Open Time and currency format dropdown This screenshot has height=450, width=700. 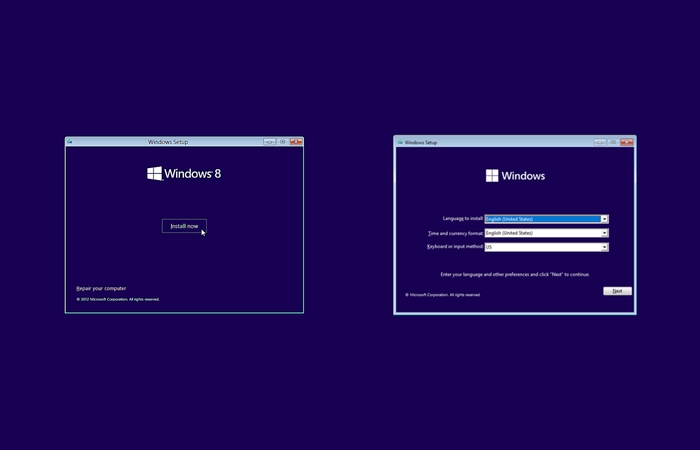(x=546, y=233)
